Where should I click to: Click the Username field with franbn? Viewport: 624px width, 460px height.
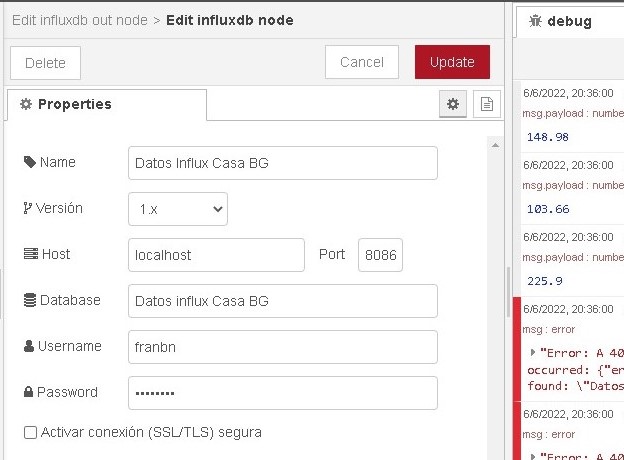[283, 347]
